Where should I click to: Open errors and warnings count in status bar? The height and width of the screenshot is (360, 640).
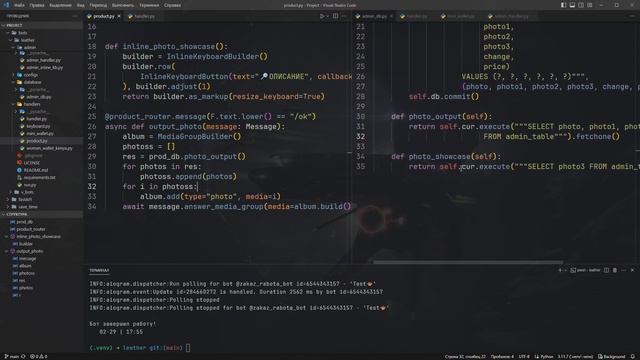point(39,356)
